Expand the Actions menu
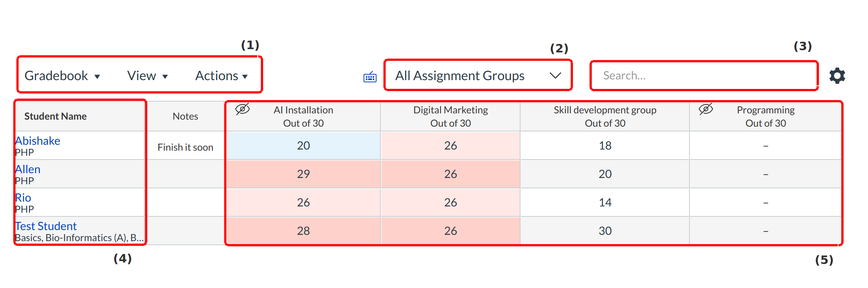 [x=221, y=76]
